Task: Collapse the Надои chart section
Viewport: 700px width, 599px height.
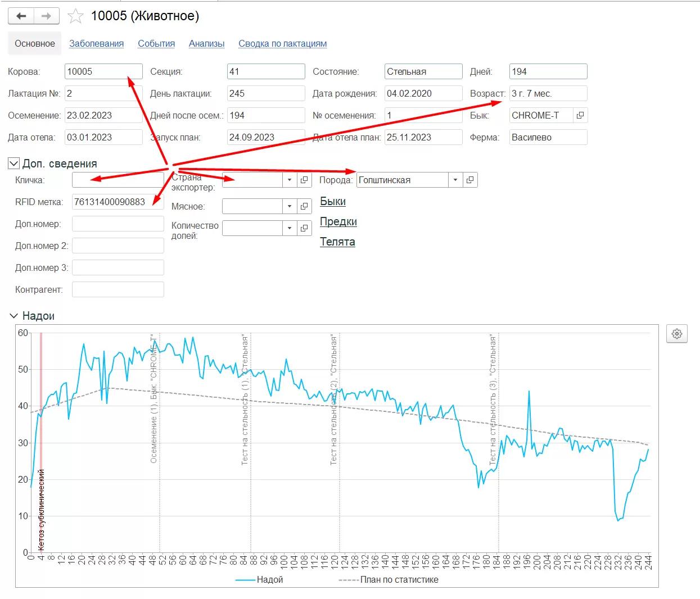Action: point(14,316)
